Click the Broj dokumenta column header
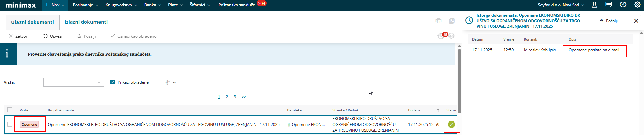The image size is (644, 135). pyautogui.click(x=61, y=110)
